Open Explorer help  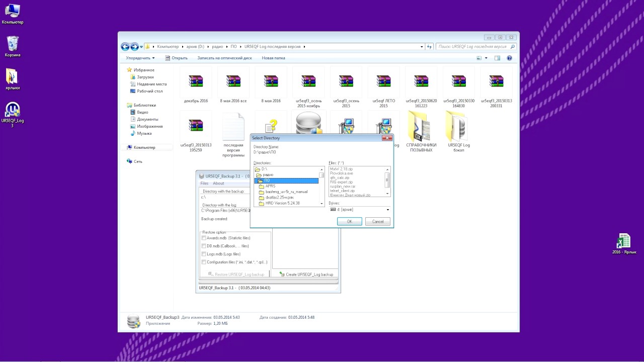coord(510,58)
